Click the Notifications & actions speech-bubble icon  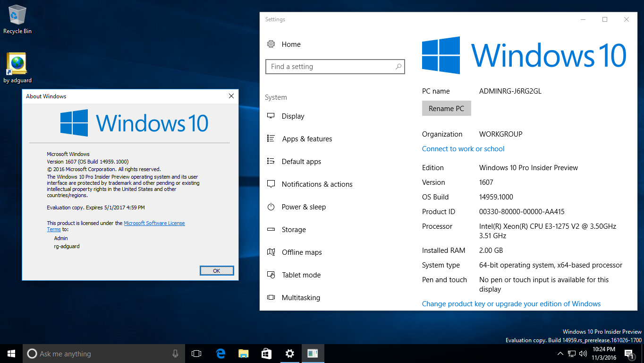271,184
